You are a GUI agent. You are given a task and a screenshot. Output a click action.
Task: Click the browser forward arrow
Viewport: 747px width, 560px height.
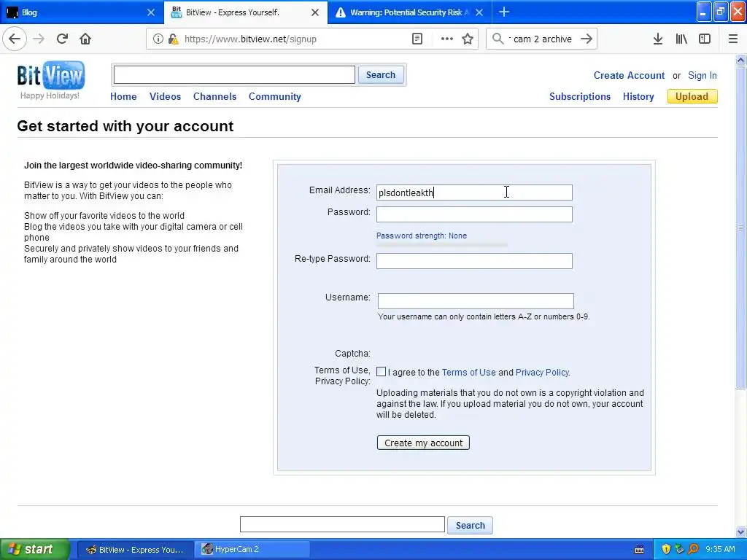point(39,39)
